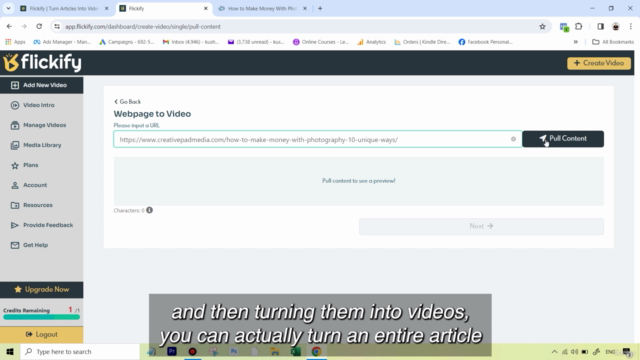This screenshot has width=640, height=360.
Task: Open the All Bookmarks folder
Action: 613,42
